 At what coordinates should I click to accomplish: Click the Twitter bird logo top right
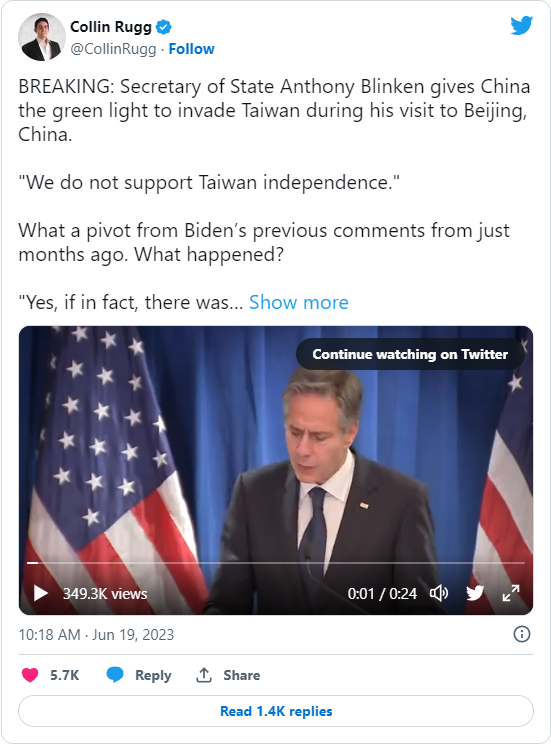tap(521, 25)
